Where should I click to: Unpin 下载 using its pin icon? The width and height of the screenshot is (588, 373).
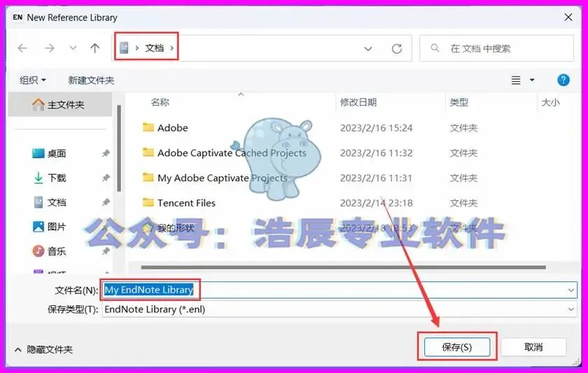[x=106, y=178]
